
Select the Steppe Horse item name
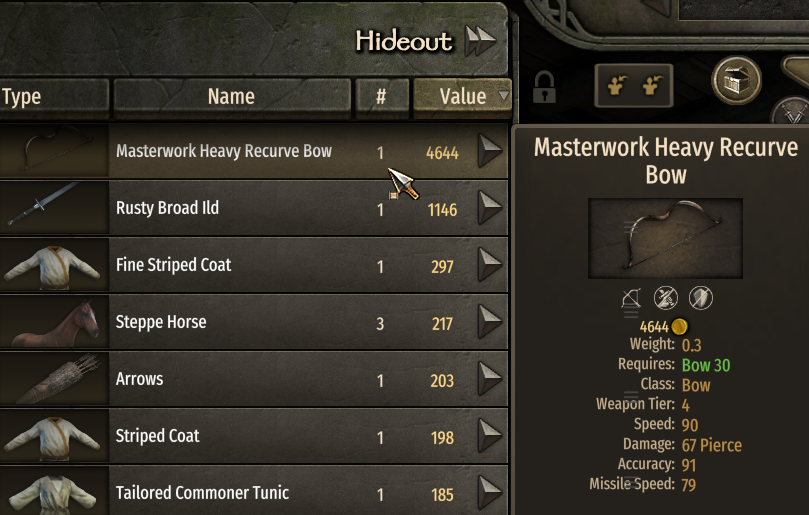point(161,322)
